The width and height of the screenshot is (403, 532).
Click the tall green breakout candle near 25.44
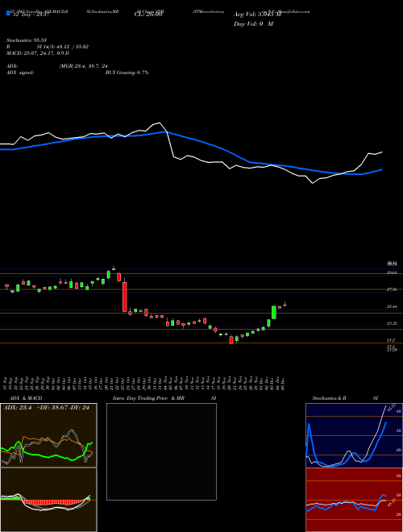click(274, 312)
